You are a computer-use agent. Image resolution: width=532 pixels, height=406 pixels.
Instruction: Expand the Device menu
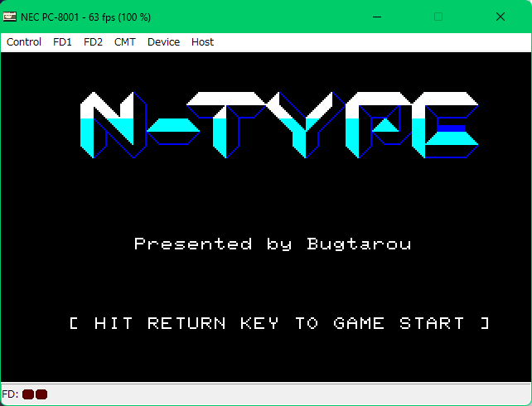tap(163, 42)
